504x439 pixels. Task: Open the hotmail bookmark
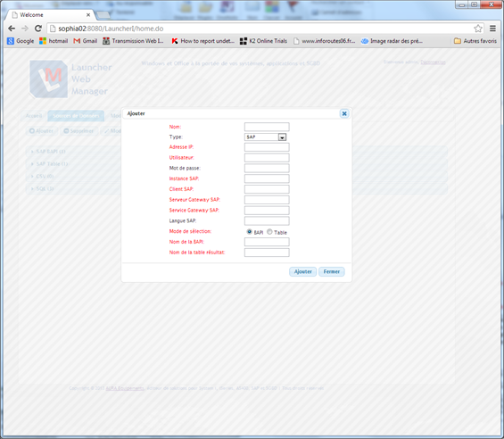click(54, 41)
